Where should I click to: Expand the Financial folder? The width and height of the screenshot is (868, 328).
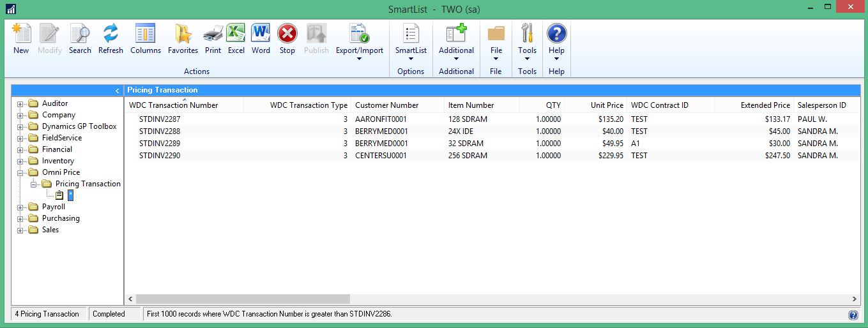20,149
